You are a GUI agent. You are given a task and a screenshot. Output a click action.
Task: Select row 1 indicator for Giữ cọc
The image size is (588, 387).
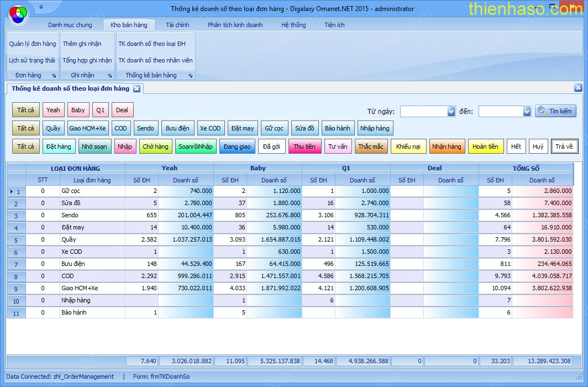pyautogui.click(x=15, y=191)
